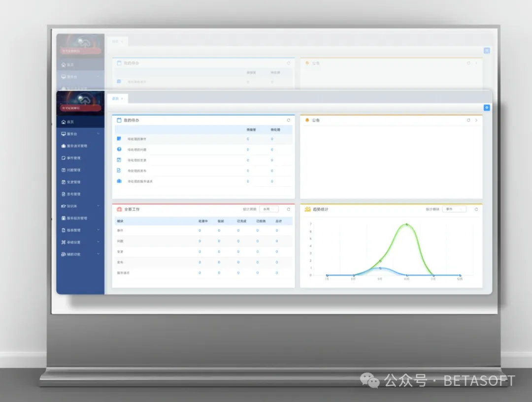Refresh 公告 in the back window
The image size is (532, 402).
(x=468, y=63)
